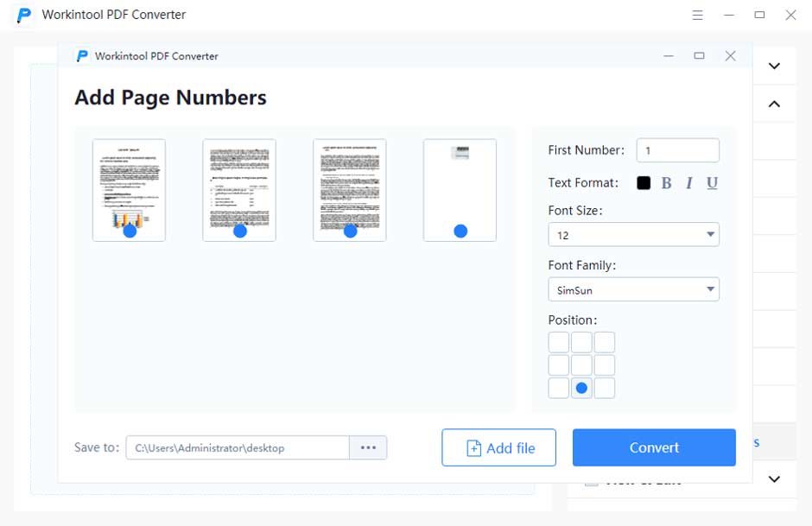This screenshot has width=812, height=526.
Task: Click the three-dots browse folder button
Action: click(368, 447)
